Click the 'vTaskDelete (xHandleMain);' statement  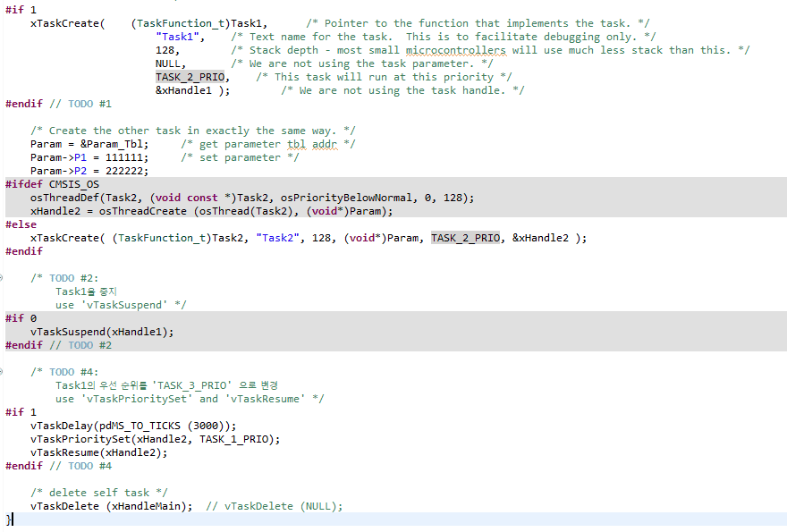[112, 506]
